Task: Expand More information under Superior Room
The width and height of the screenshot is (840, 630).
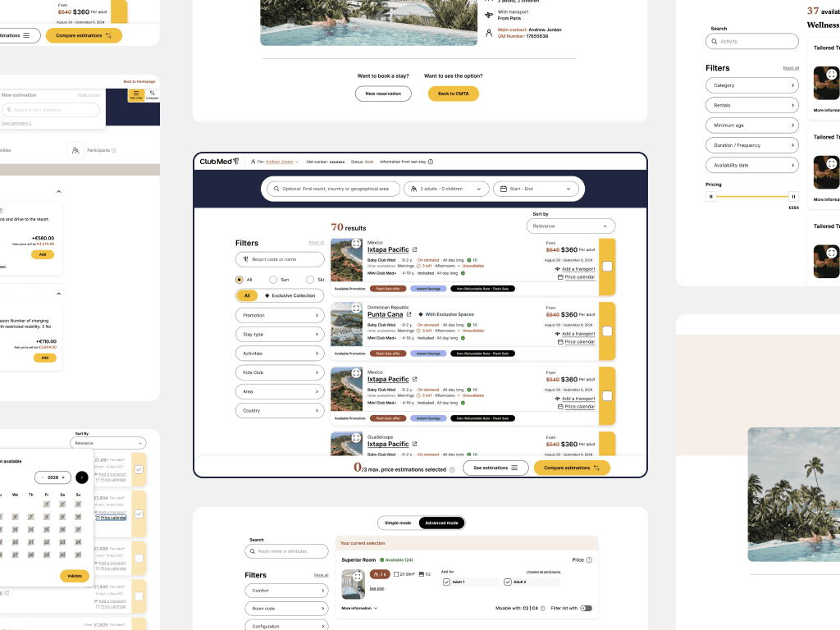Action: coord(359,609)
